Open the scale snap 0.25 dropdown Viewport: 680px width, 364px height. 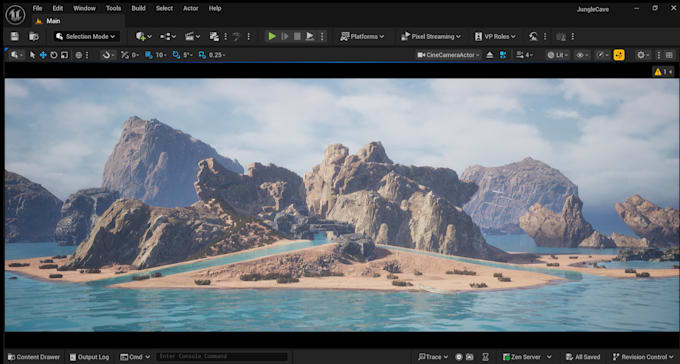tap(217, 55)
